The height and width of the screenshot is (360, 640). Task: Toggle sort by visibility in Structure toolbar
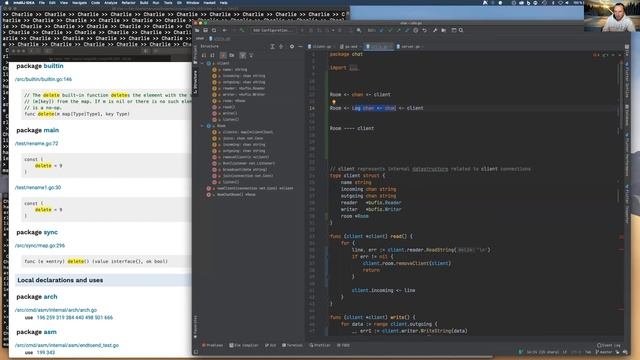tap(204, 55)
